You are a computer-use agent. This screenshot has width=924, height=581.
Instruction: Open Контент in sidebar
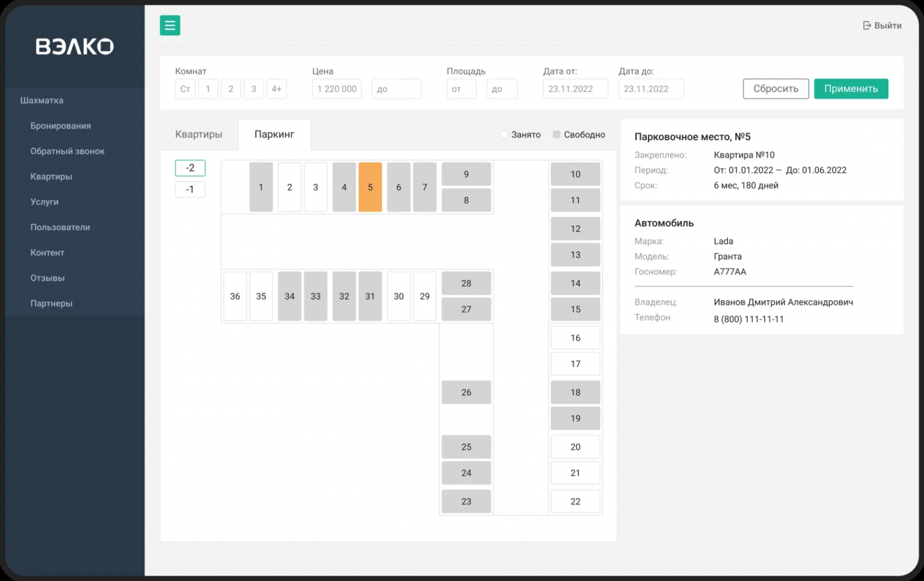[47, 253]
